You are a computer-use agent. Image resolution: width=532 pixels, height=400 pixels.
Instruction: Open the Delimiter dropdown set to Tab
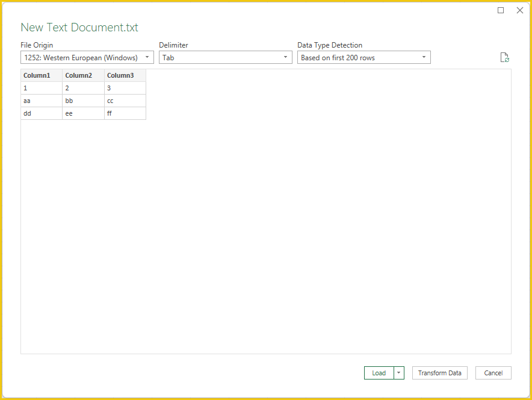point(225,57)
